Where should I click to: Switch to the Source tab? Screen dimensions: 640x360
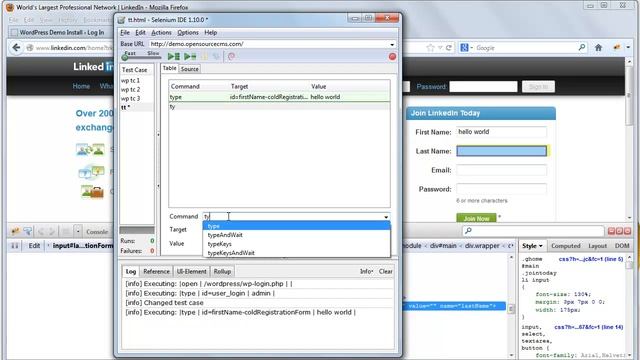click(x=190, y=69)
